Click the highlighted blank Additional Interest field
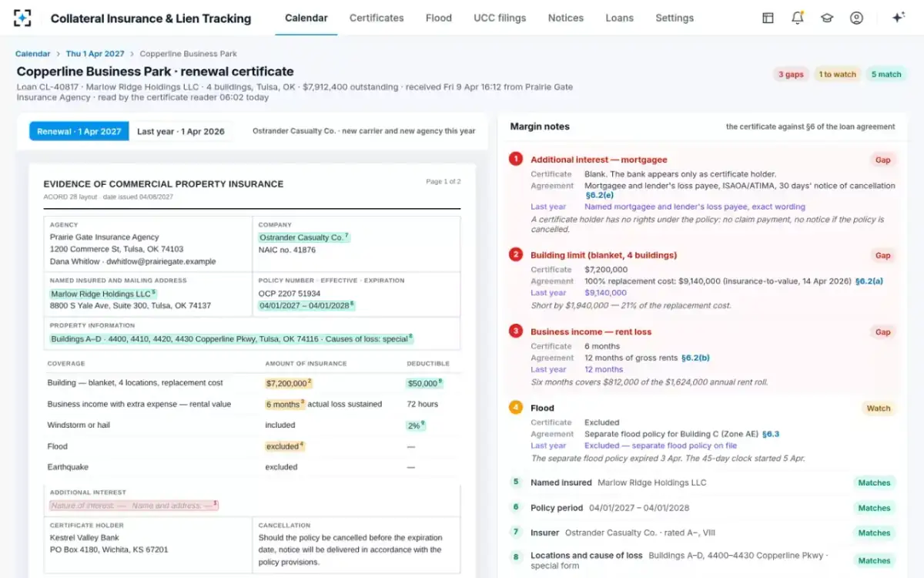The height and width of the screenshot is (578, 924). (135, 506)
